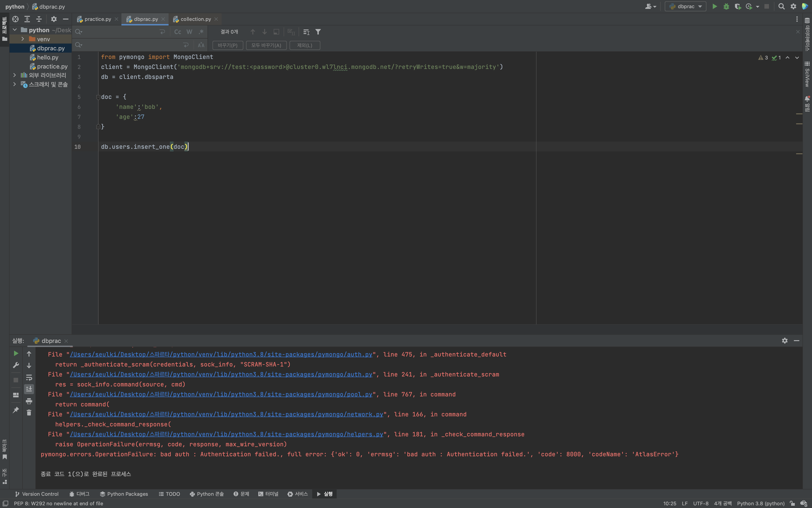Switch to the collection.py tab
This screenshot has height=508, width=812.
pyautogui.click(x=196, y=19)
